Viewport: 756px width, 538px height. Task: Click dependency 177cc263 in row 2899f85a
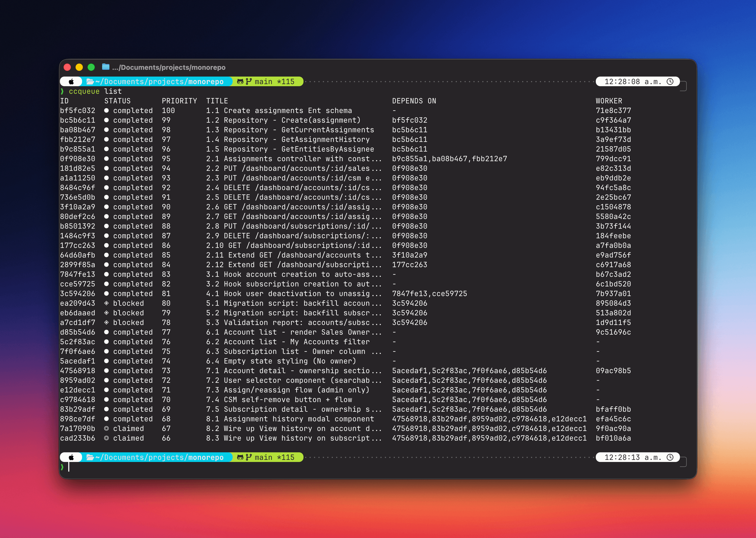pyautogui.click(x=410, y=264)
